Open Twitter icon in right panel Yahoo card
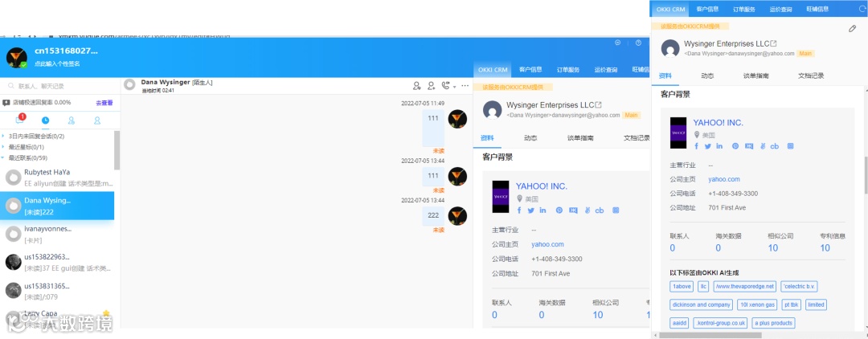Image resolution: width=868 pixels, height=339 pixels. click(x=707, y=146)
